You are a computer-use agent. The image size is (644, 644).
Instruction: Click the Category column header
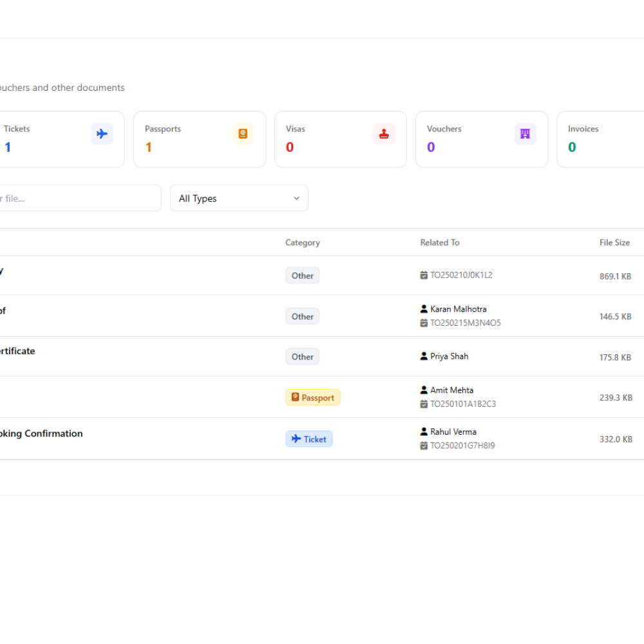[303, 242]
